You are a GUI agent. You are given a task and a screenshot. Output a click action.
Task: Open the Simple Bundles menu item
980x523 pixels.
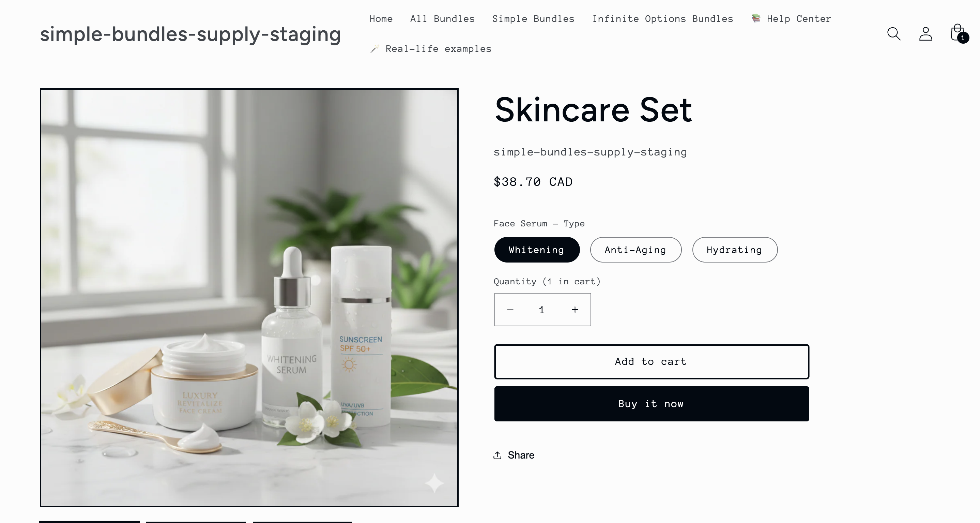(x=533, y=19)
